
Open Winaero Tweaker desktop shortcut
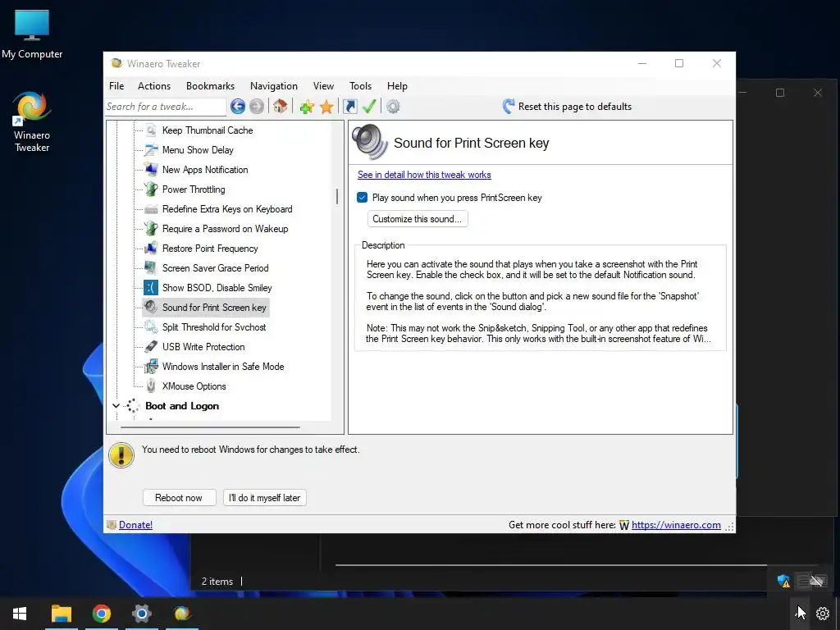[32, 122]
